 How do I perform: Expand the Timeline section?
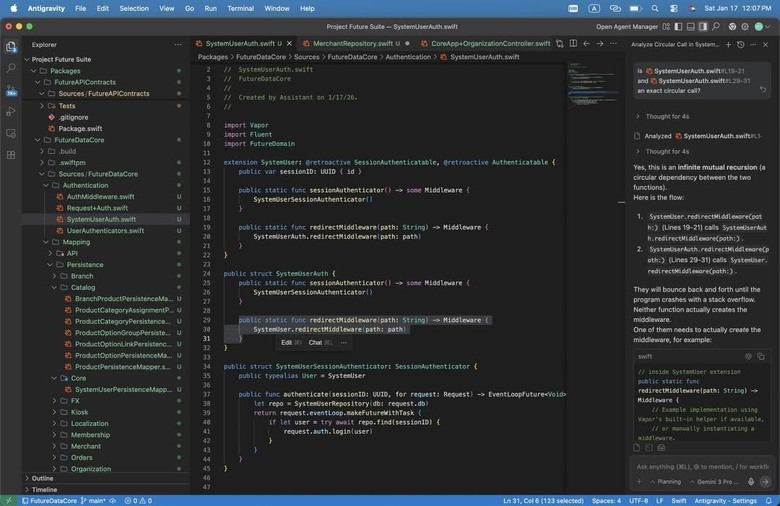click(44, 490)
